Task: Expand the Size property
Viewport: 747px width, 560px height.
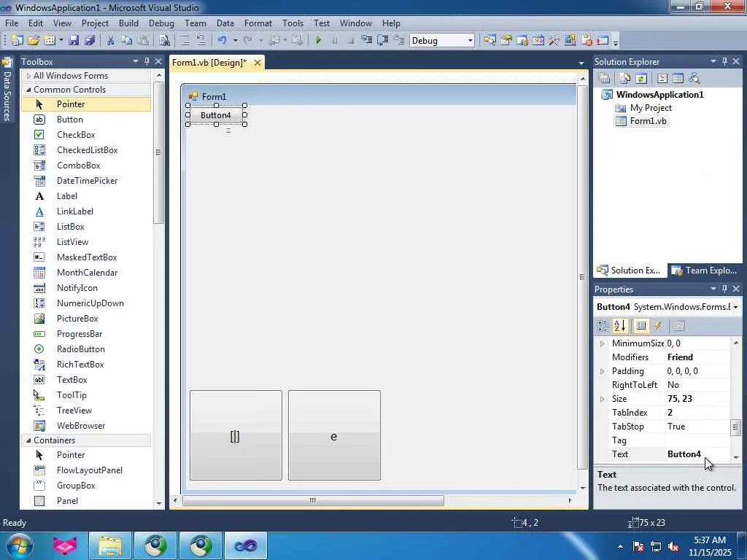Action: point(602,399)
